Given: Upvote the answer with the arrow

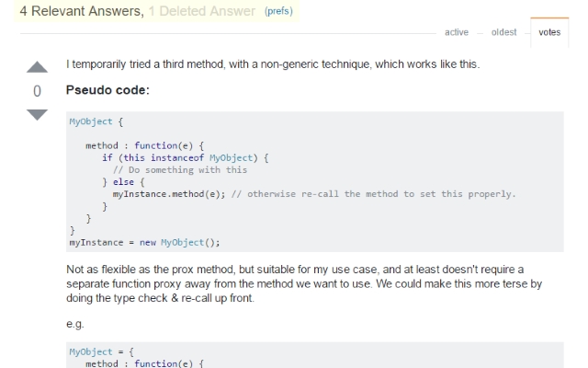Looking at the screenshot, I should [37, 67].
